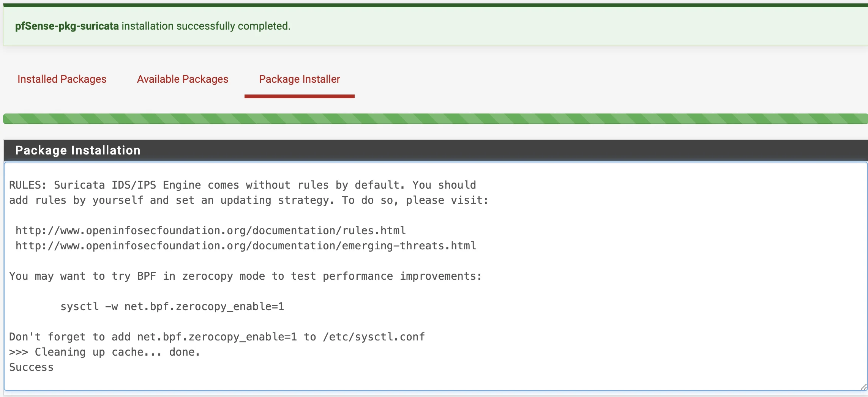Click the sysctl -w net.bpf.zerocopy_enable=1 command
This screenshot has height=397, width=868.
click(x=172, y=306)
